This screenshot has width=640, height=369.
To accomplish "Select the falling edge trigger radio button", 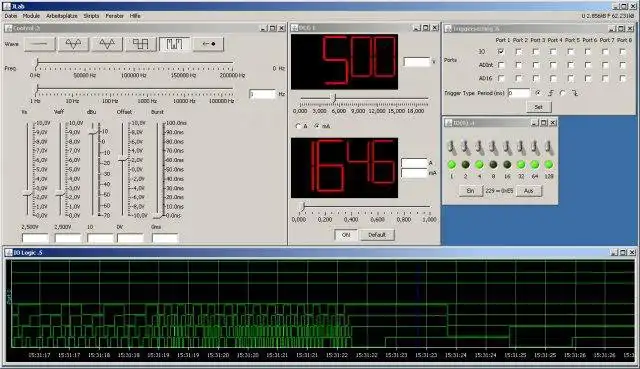I will pos(562,93).
